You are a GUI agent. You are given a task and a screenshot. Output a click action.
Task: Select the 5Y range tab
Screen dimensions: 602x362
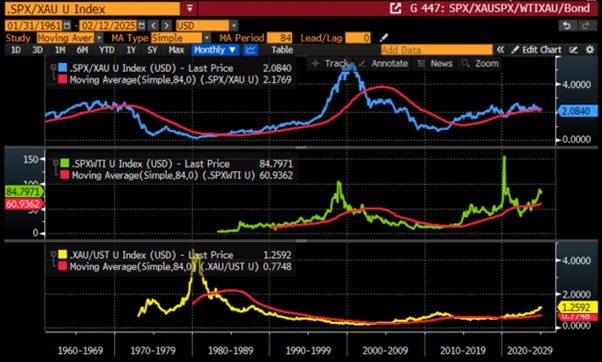pos(152,50)
